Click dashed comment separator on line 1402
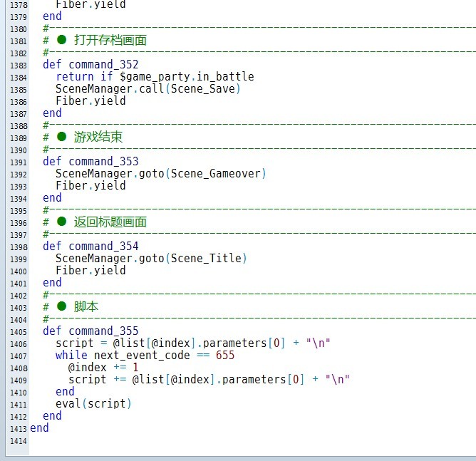Screen dimensions: 476x461 [x=259, y=294]
